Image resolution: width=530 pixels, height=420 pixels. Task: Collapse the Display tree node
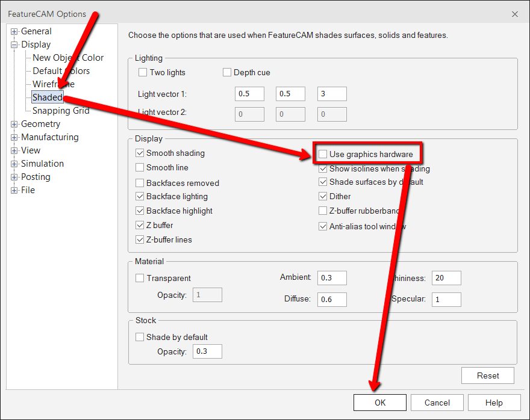tap(14, 45)
